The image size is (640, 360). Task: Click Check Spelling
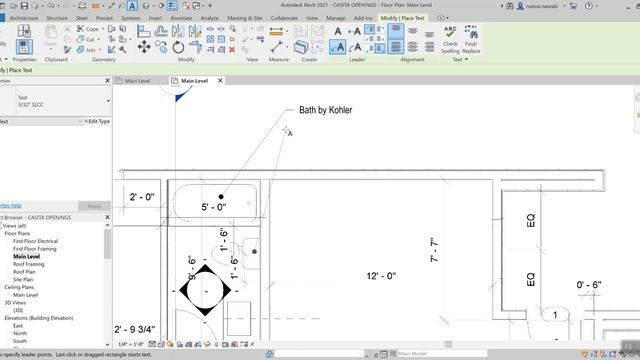[450, 40]
